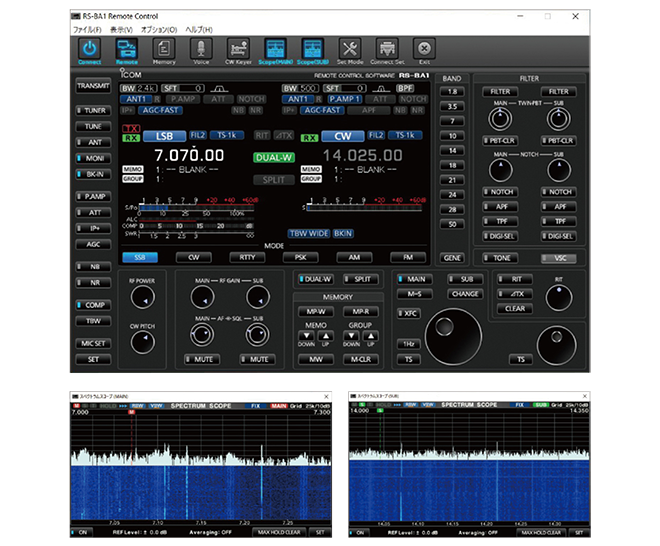This screenshot has width=660, height=546.
Task: Click the MAIN RF GAIN knob
Action: (202, 297)
